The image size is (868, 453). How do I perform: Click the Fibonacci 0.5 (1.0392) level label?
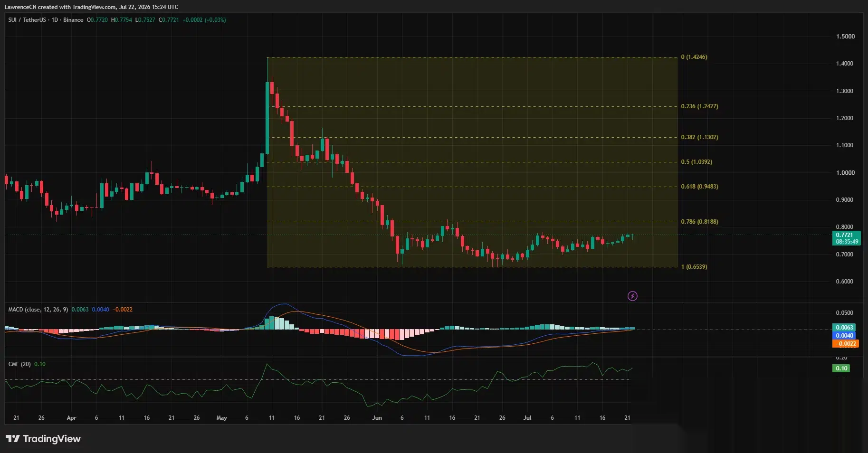click(x=696, y=162)
